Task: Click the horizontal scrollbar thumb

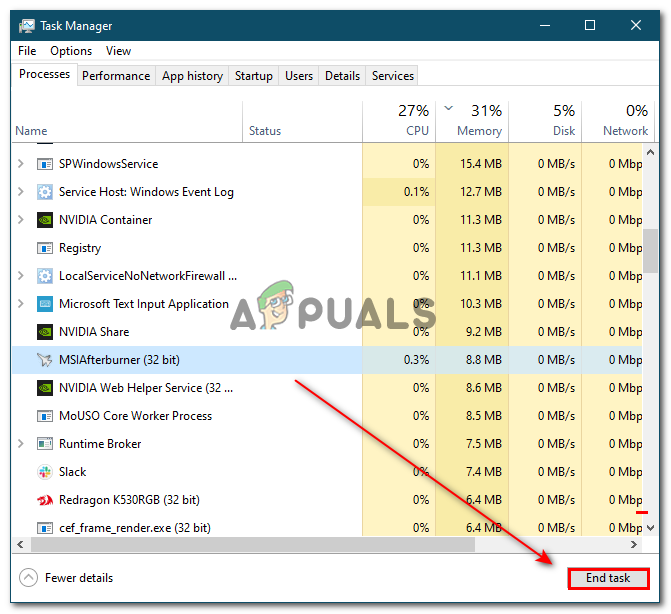Action: click(x=253, y=544)
